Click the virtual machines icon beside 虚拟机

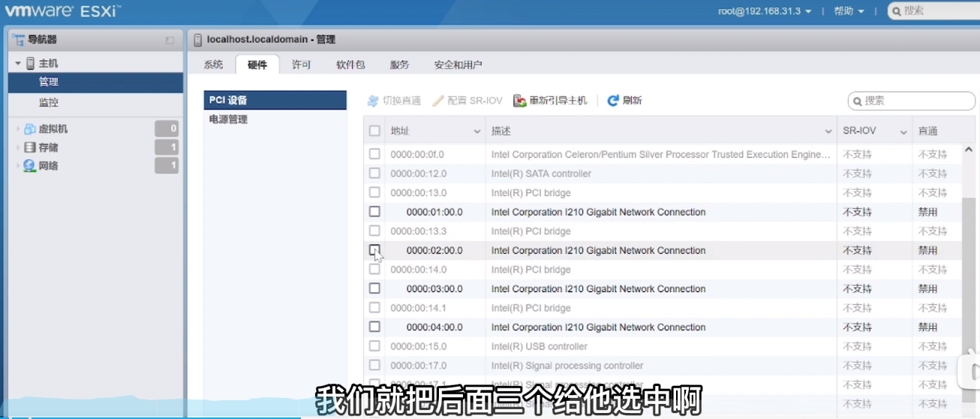30,129
